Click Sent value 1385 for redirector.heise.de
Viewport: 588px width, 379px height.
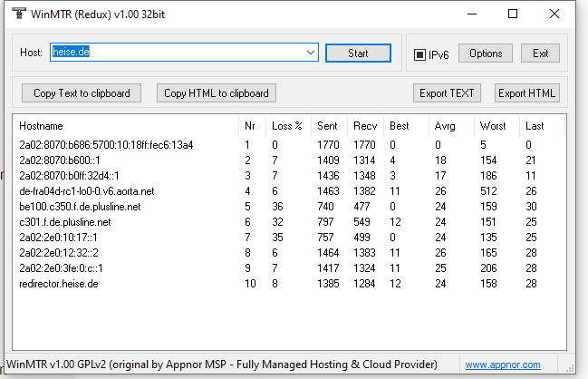tap(328, 283)
